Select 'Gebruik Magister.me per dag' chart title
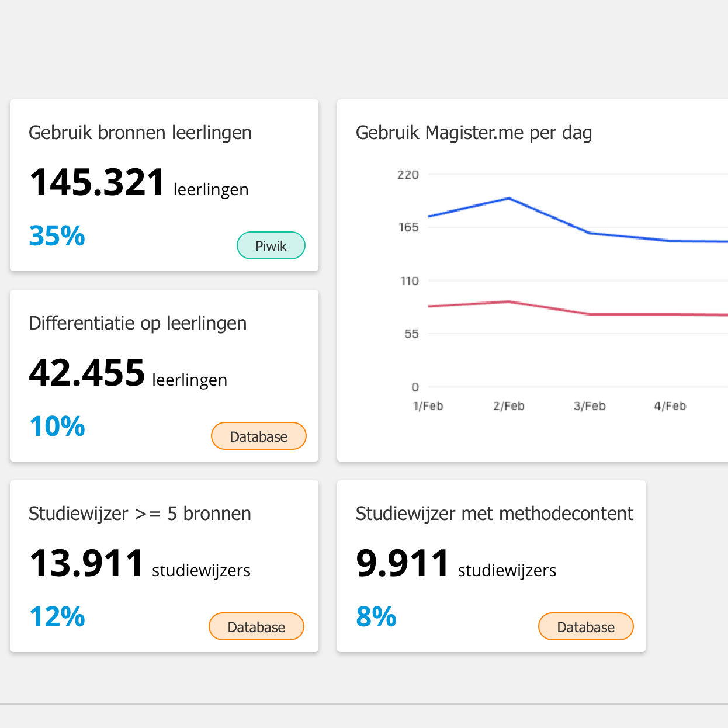 tap(474, 133)
